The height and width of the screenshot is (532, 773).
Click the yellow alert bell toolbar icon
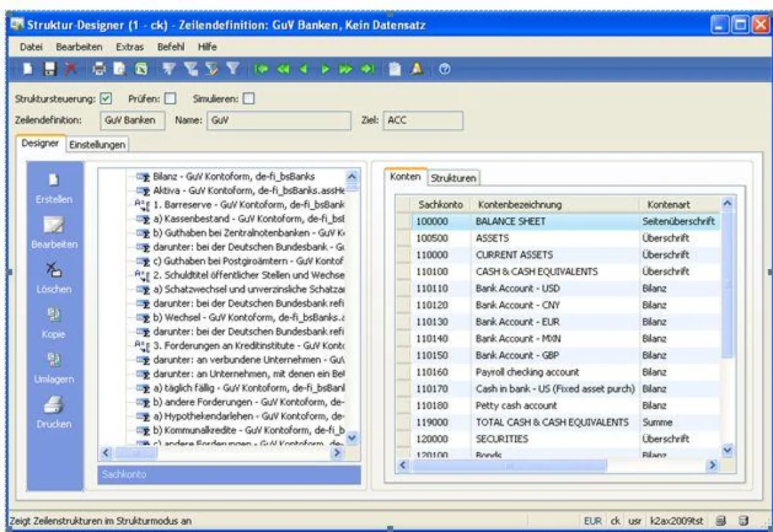(x=416, y=69)
